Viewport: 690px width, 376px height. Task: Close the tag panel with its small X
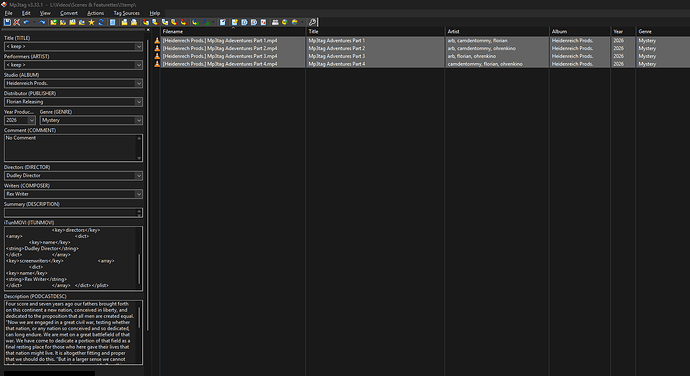pos(148,30)
